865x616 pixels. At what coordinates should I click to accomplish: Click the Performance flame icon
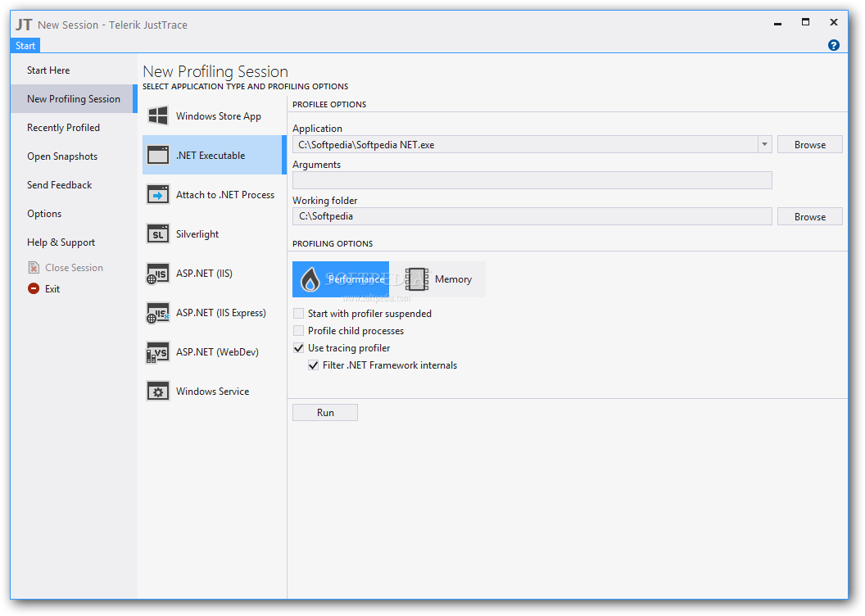point(310,279)
